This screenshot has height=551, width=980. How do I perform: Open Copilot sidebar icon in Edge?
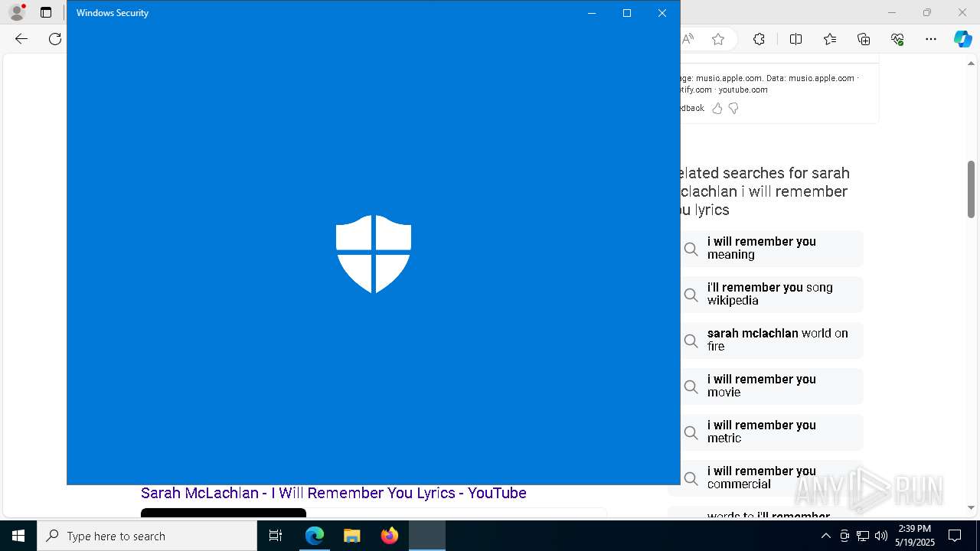(962, 39)
